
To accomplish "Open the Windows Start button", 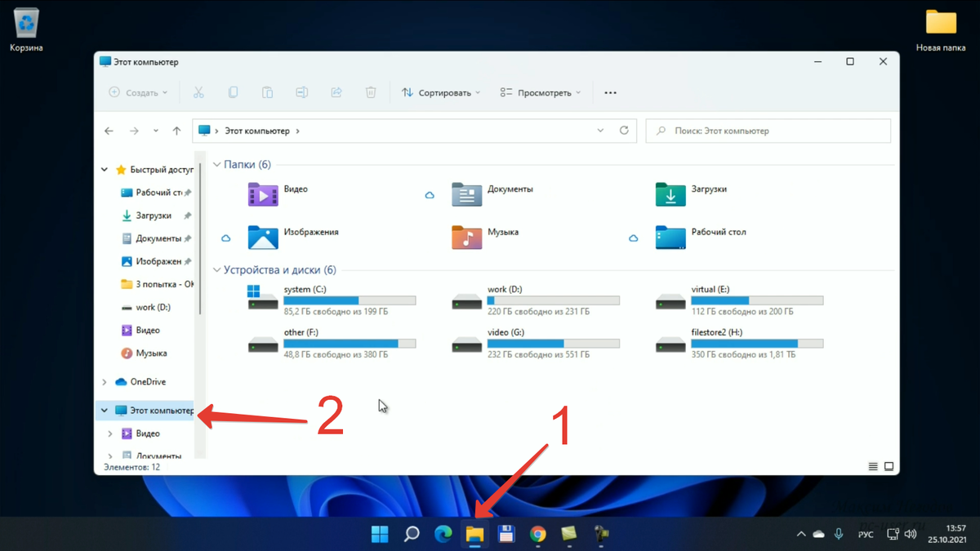I will pos(380,534).
